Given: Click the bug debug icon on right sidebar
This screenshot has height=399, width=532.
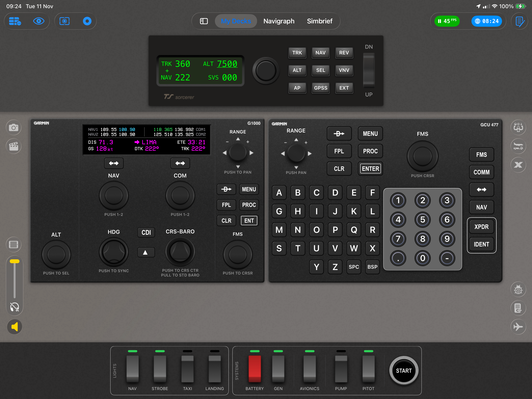Looking at the screenshot, I should pyautogui.click(x=518, y=289).
